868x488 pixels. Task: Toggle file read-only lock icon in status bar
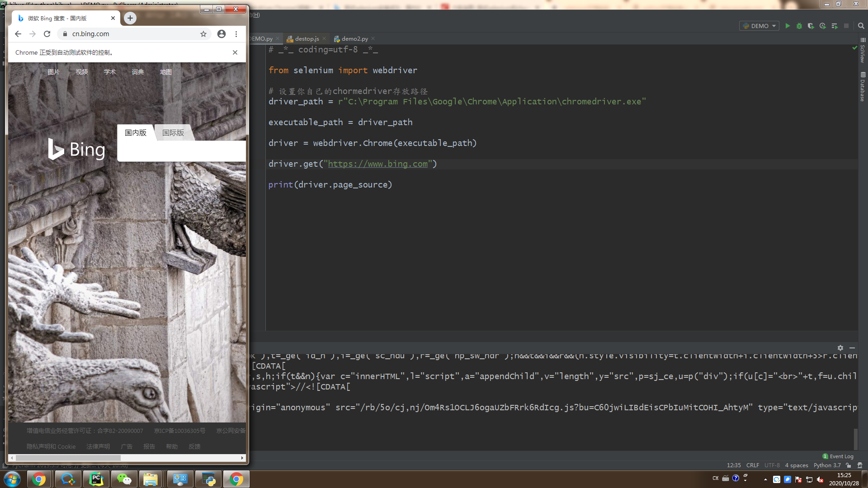(849, 465)
